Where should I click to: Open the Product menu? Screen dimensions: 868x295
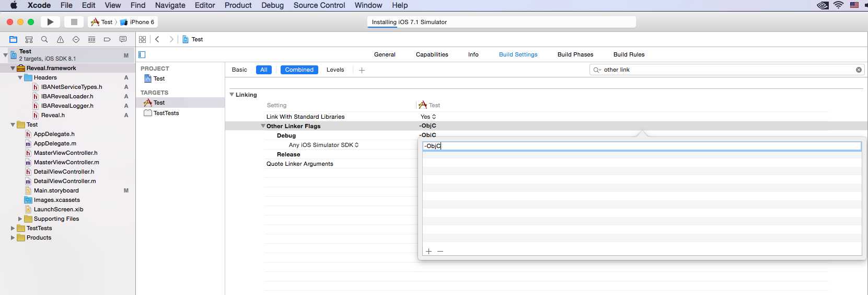[x=238, y=5]
